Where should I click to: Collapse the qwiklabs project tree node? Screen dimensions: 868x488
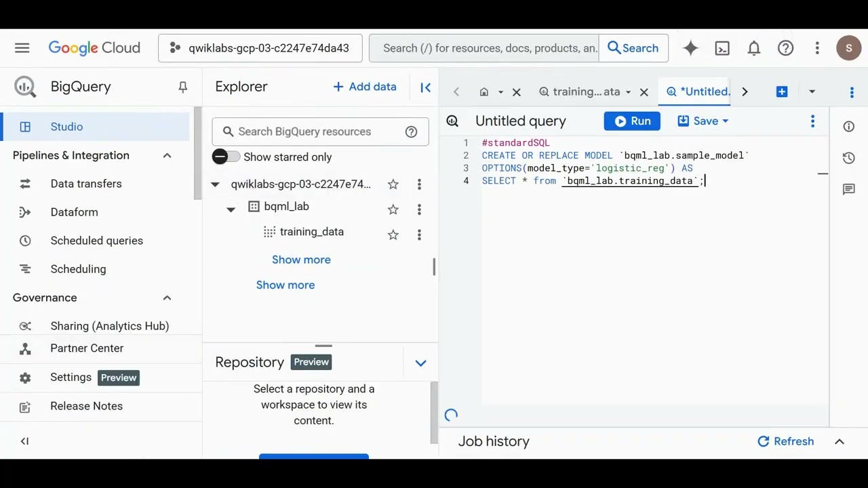pos(215,184)
